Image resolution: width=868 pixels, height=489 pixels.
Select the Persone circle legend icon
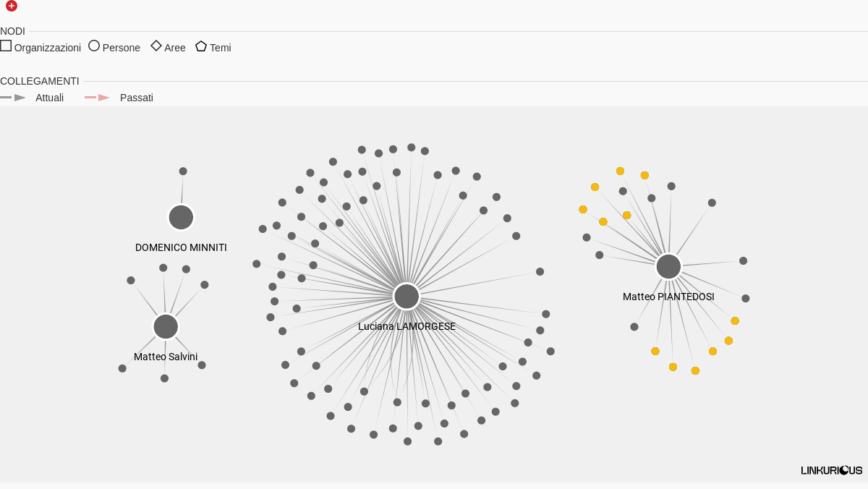[94, 46]
